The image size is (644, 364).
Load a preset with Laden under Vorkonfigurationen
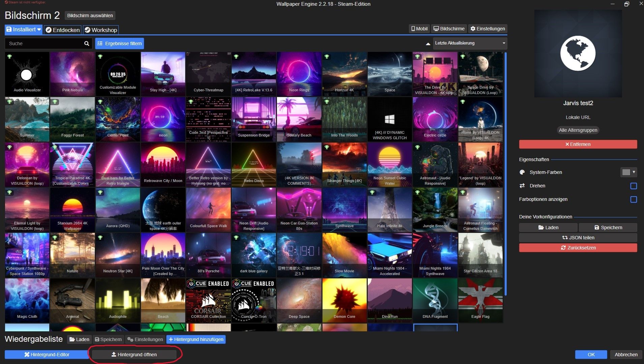pyautogui.click(x=548, y=227)
